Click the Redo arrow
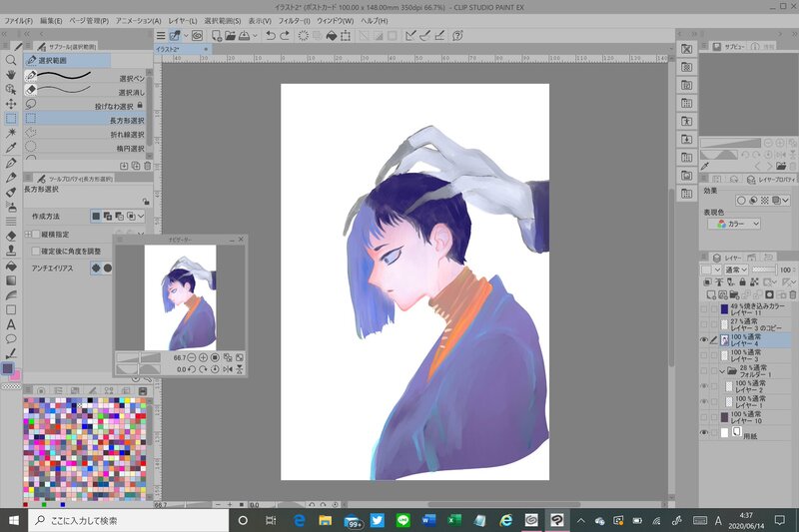Screen dimensions: 799x532 tap(285, 35)
